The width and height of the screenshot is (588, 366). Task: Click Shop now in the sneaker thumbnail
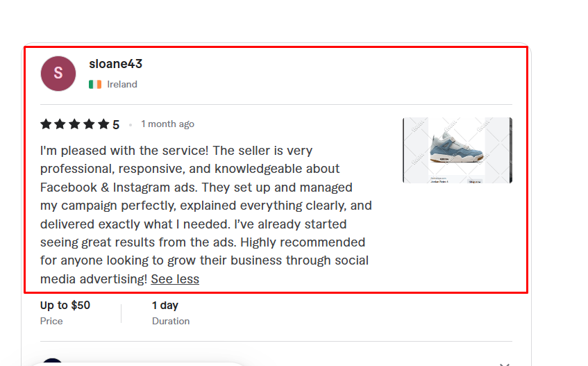point(475,181)
